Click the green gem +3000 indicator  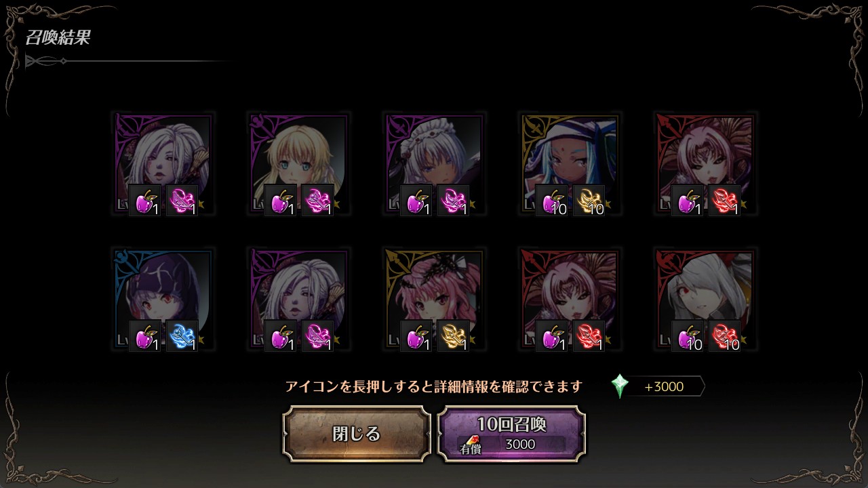pos(657,386)
